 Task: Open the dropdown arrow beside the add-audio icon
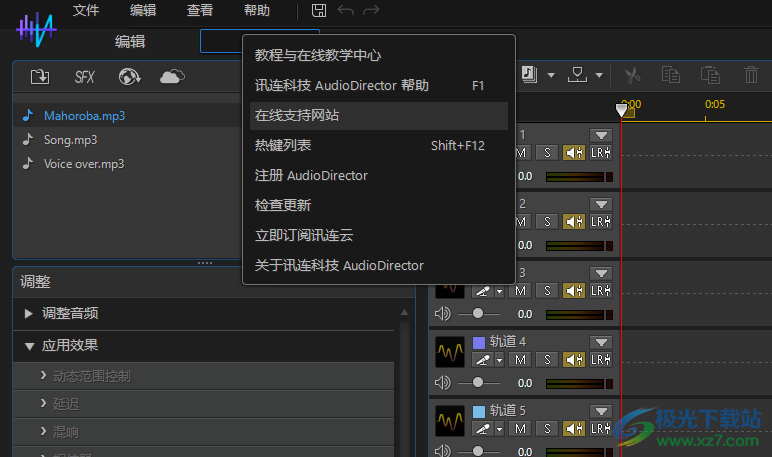tap(551, 75)
